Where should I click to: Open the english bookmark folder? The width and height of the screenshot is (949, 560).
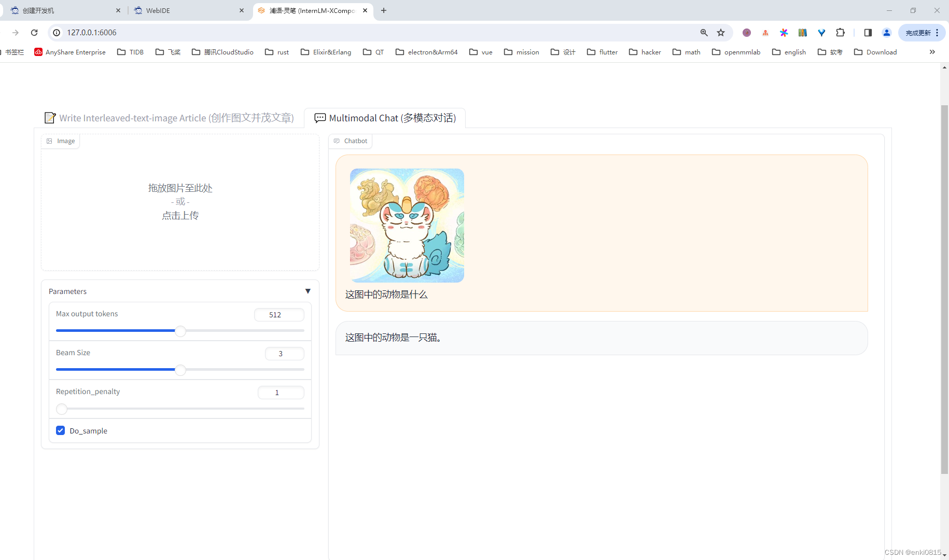[789, 52]
